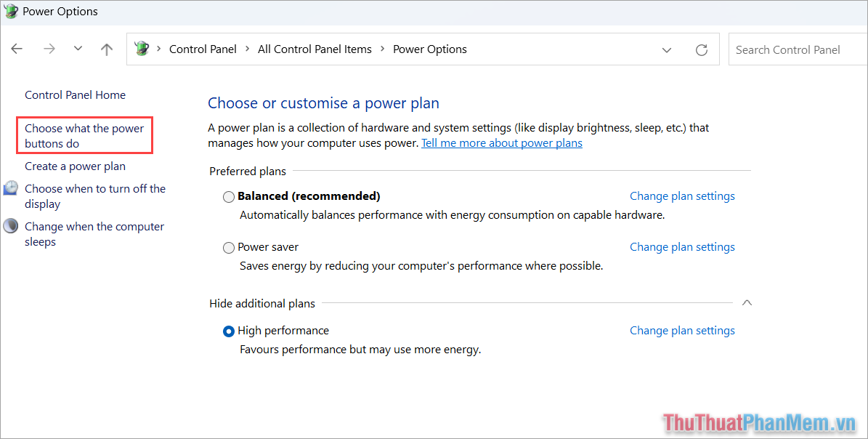The image size is (868, 439).
Task: Click the shield icon beside turning off display
Action: tap(10, 188)
